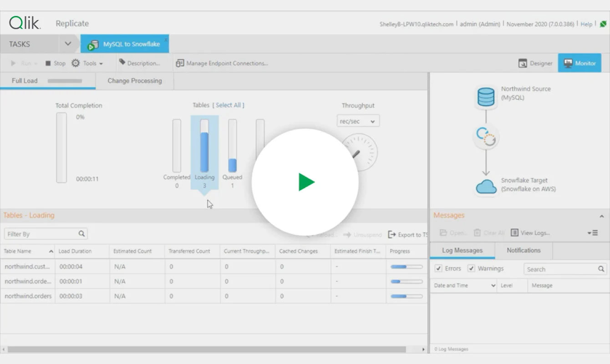Open the TASKS dropdown arrow
The image size is (610, 364).
coord(68,44)
